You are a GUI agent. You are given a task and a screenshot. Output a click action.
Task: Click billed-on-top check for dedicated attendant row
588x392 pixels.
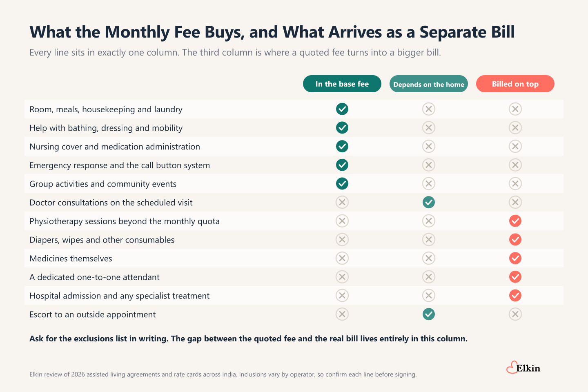tap(515, 277)
